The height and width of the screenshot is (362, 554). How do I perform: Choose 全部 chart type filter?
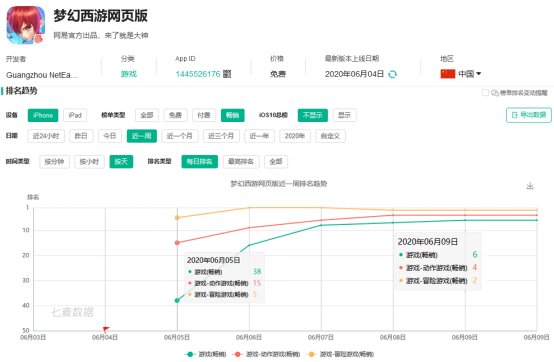pos(147,115)
